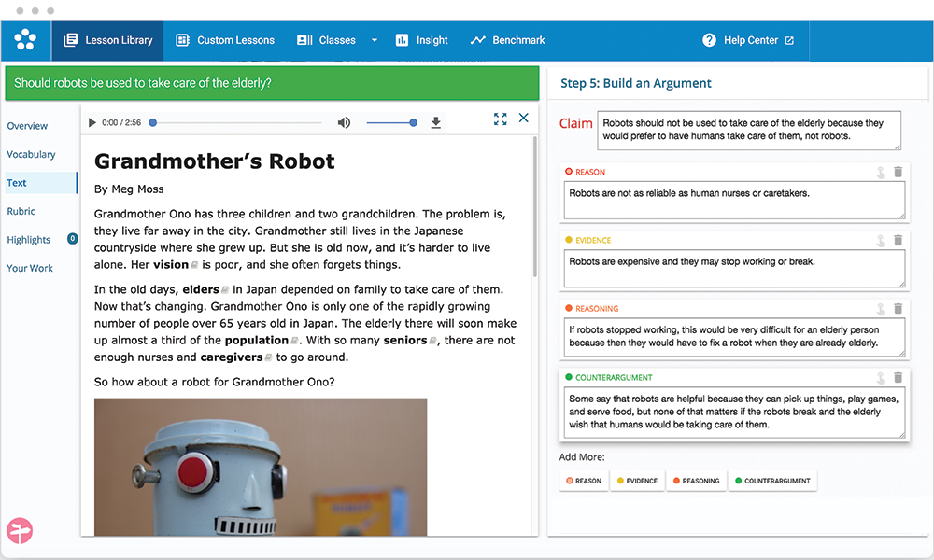Open the definition icon next to "elders"

click(x=224, y=290)
